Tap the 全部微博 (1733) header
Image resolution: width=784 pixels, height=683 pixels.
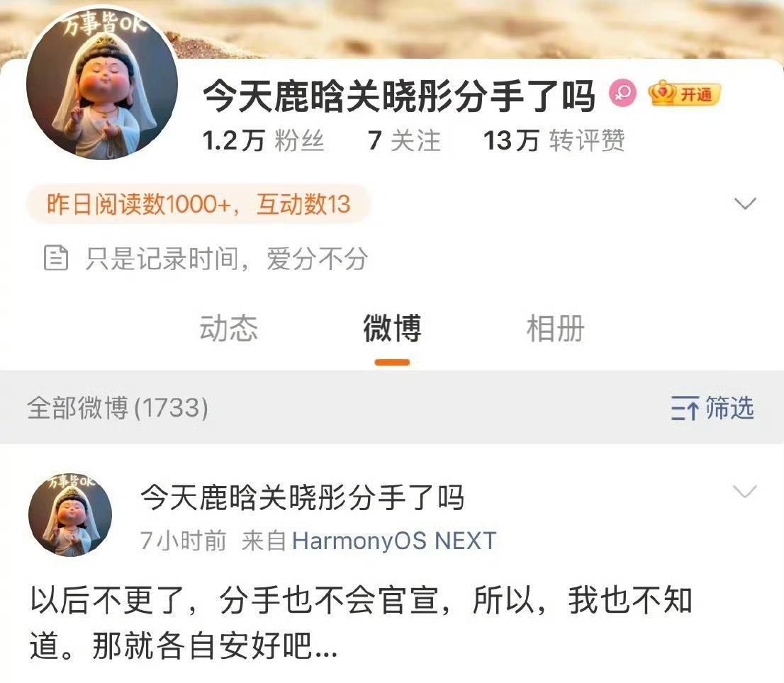[118, 407]
